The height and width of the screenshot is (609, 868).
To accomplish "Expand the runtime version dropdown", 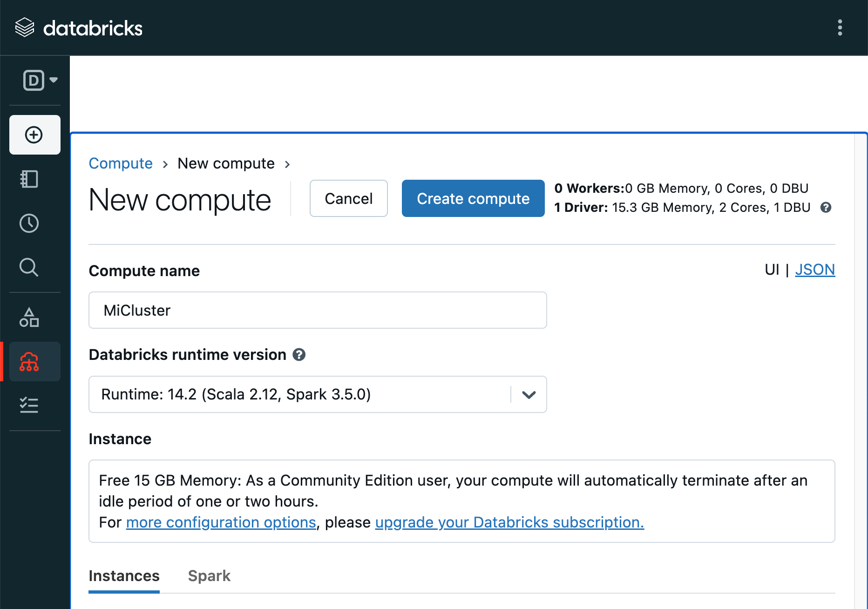I will click(x=318, y=394).
